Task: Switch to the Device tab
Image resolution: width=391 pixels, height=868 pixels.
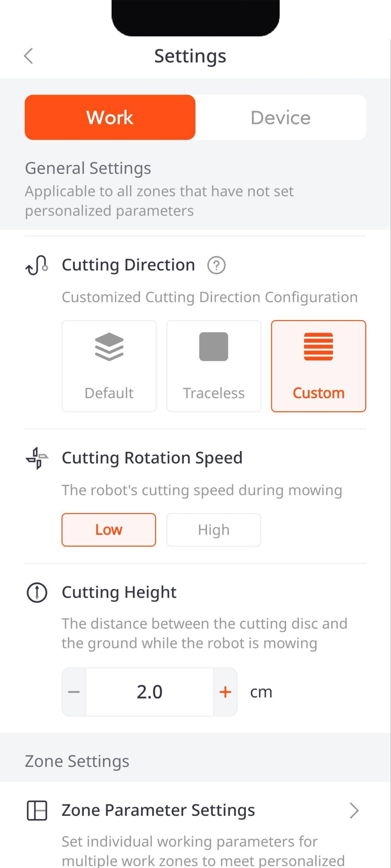Action: click(280, 117)
